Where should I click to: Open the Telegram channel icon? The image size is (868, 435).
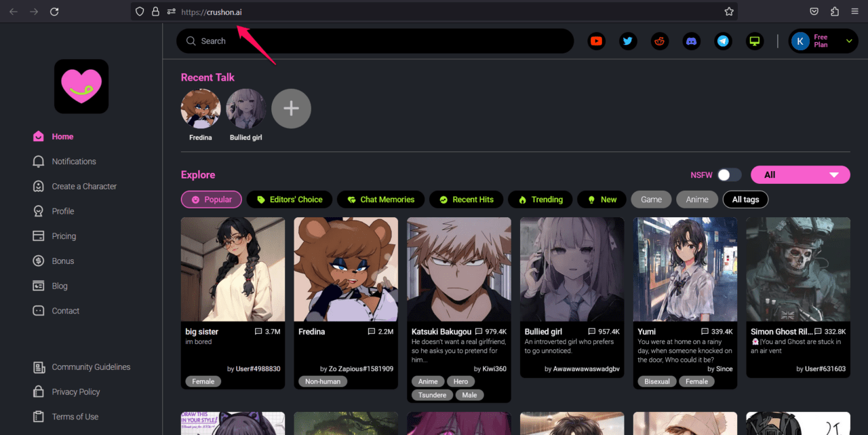tap(723, 41)
